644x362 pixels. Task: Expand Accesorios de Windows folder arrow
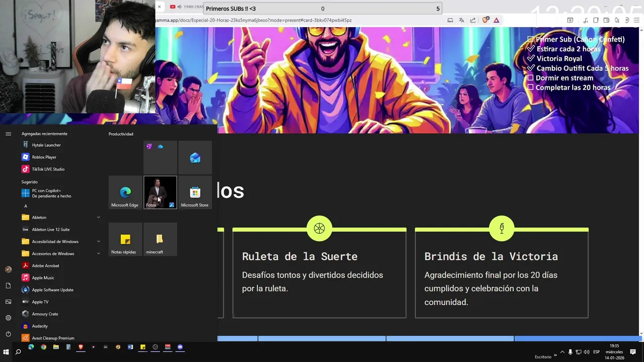click(99, 253)
